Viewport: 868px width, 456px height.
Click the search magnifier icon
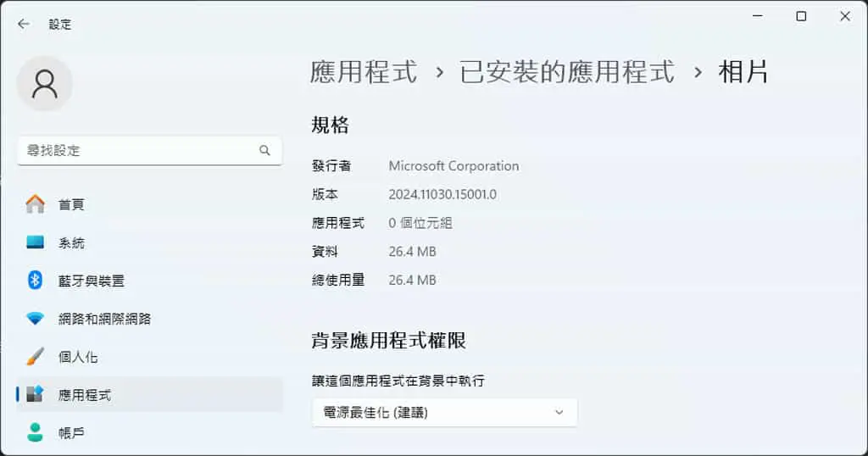click(x=264, y=150)
